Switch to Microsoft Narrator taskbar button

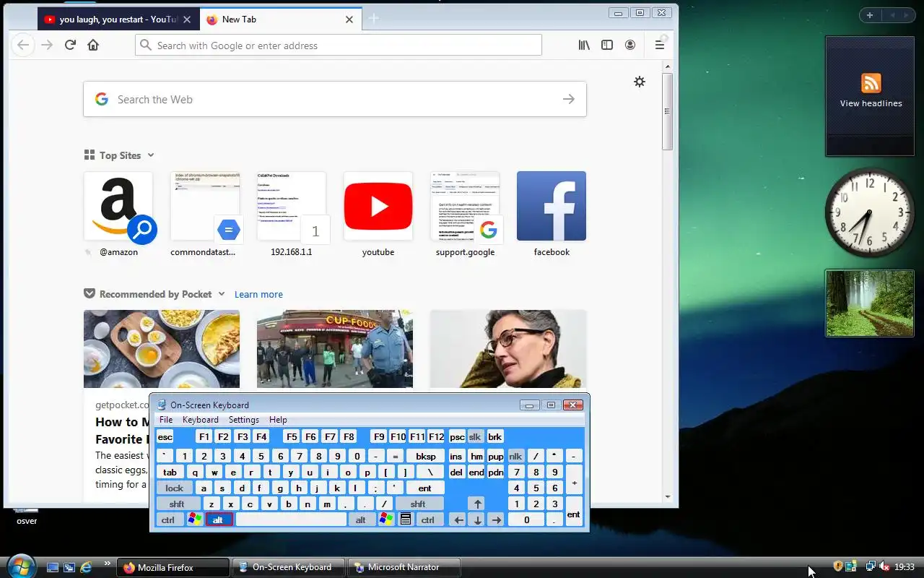point(405,567)
